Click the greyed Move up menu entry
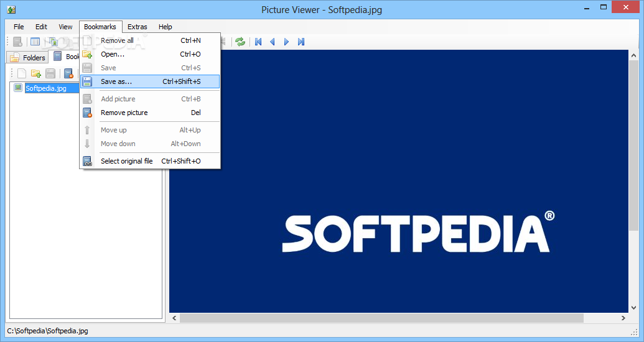 tap(150, 130)
